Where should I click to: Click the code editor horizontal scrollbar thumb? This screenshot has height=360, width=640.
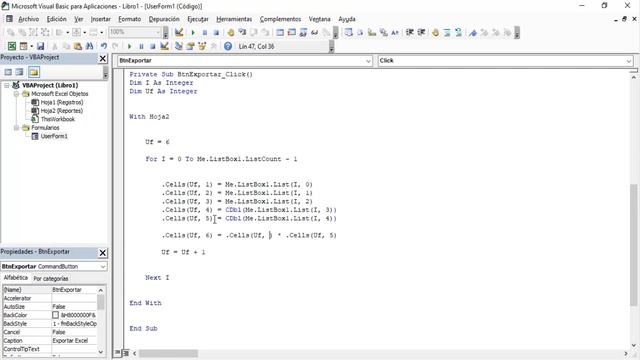click(x=168, y=353)
